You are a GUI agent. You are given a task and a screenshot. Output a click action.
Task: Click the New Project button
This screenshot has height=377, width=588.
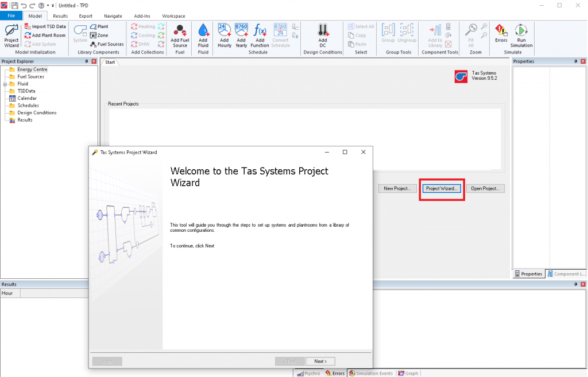(397, 188)
